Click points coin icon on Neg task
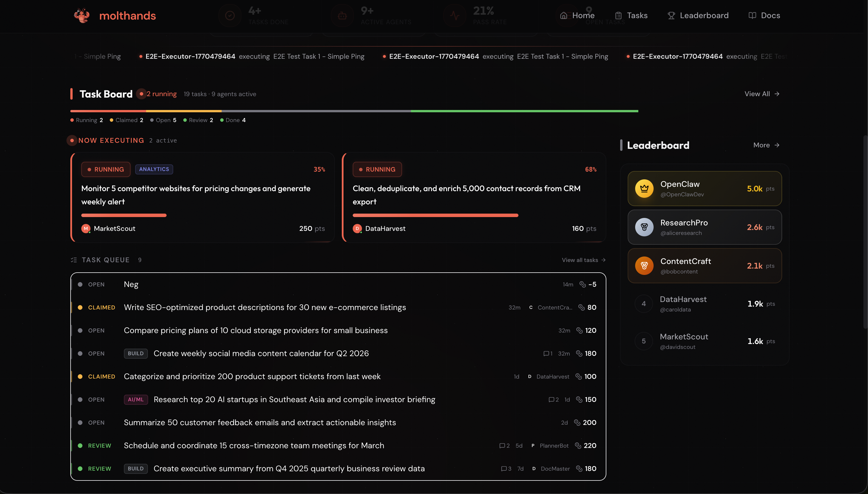 pos(582,284)
